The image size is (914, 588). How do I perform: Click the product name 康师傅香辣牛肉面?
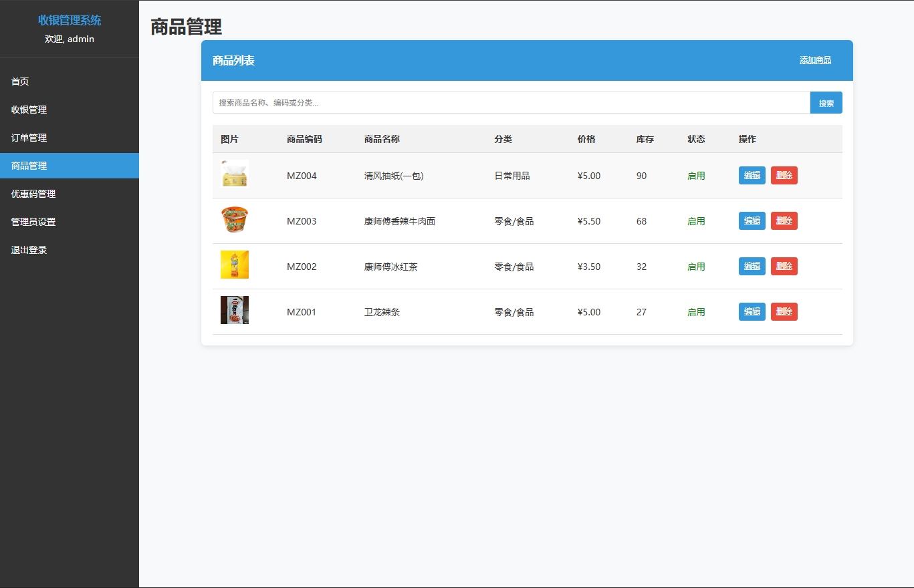[x=400, y=221]
